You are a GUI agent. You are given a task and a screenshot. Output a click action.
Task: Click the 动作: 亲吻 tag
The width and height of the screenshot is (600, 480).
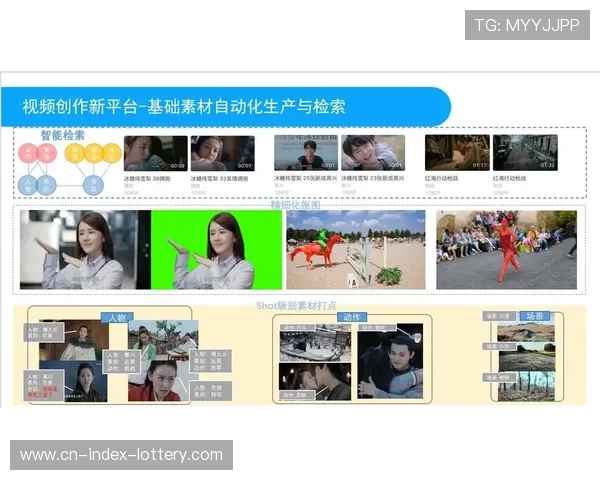pos(297,395)
